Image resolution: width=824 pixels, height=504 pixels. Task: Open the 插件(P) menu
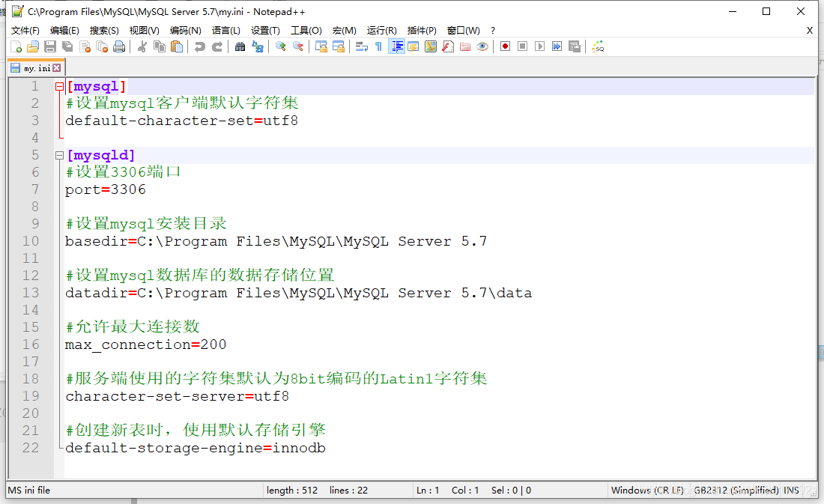pyautogui.click(x=422, y=31)
